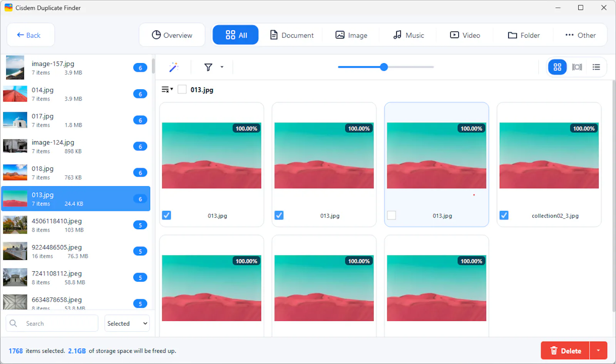Click the magic wand auto-select icon

pyautogui.click(x=174, y=67)
